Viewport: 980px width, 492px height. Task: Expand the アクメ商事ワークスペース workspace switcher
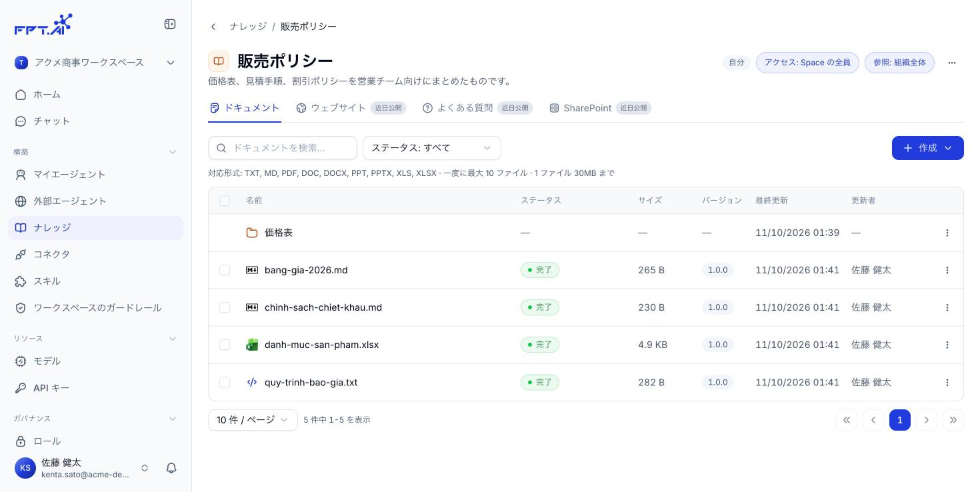[x=95, y=63]
